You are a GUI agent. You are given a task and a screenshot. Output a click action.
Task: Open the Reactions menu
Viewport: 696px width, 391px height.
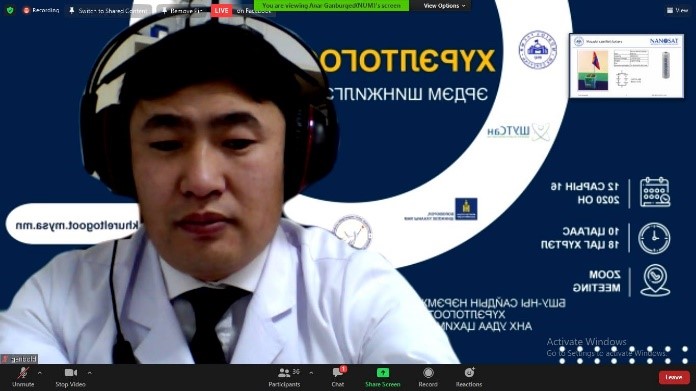[x=469, y=377]
